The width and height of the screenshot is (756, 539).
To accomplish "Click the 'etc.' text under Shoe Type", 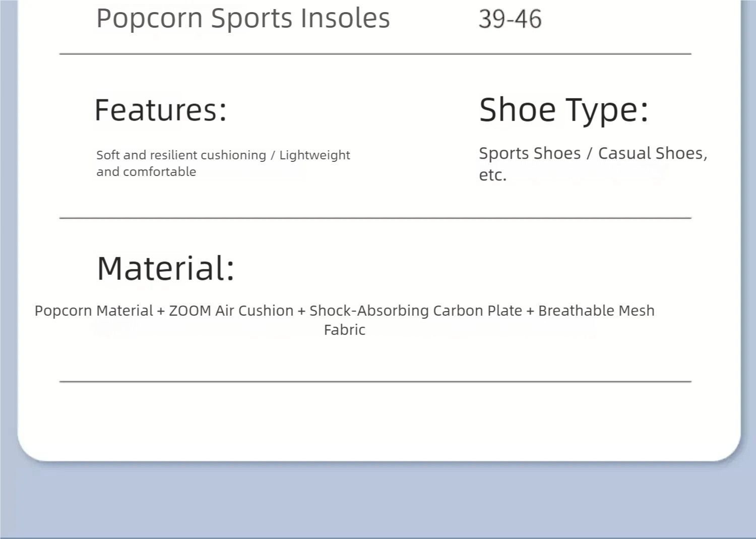I will (x=492, y=175).
